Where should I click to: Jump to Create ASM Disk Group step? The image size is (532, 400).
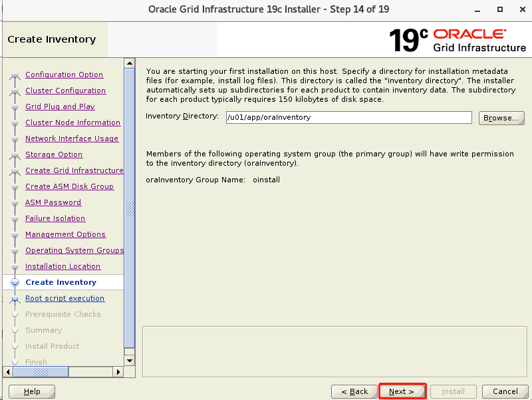pyautogui.click(x=69, y=186)
